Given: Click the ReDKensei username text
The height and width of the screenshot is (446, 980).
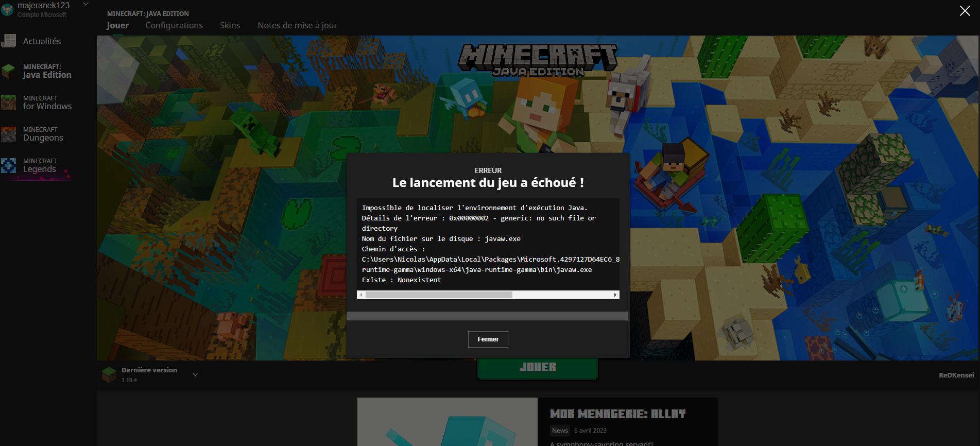Looking at the screenshot, I should pos(956,375).
